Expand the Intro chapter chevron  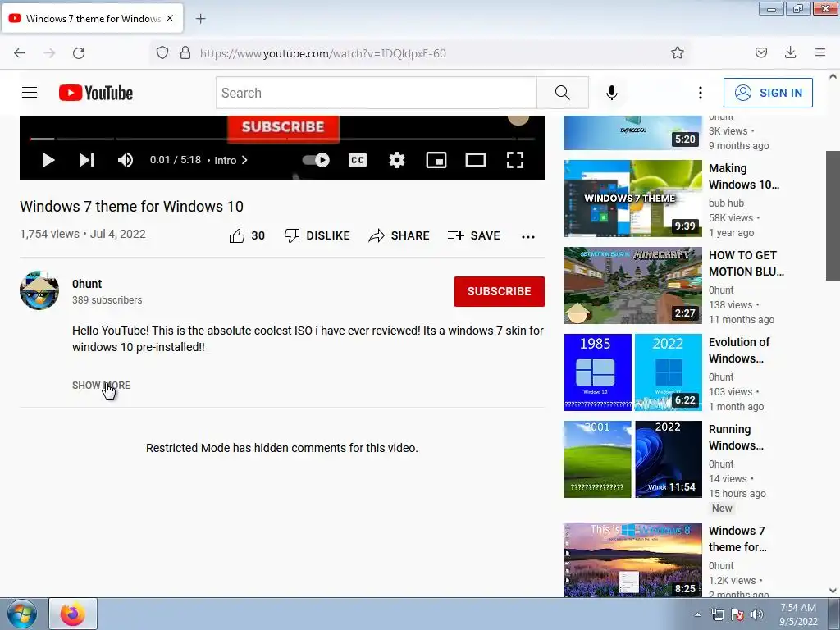tap(244, 160)
